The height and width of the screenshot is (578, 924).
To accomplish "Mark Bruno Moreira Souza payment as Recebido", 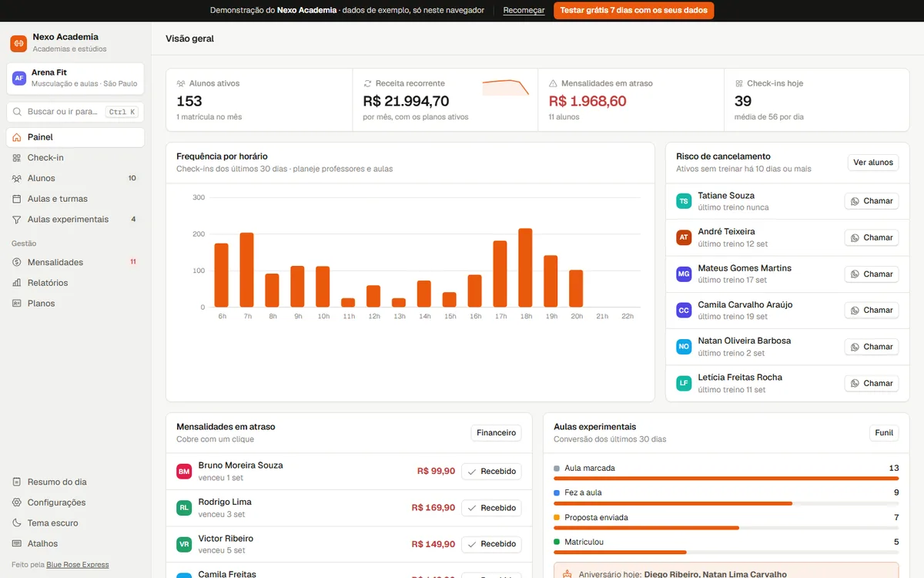I will click(x=491, y=471).
